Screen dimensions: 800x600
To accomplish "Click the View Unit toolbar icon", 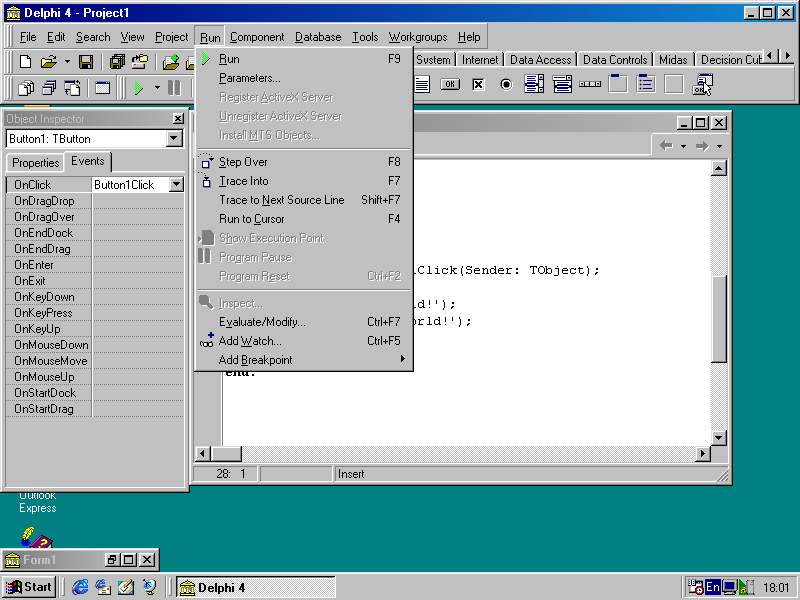I will (x=26, y=88).
